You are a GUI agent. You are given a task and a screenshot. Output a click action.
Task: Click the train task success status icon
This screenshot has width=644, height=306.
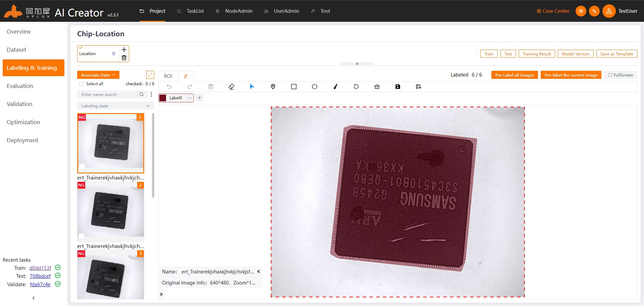(58, 267)
